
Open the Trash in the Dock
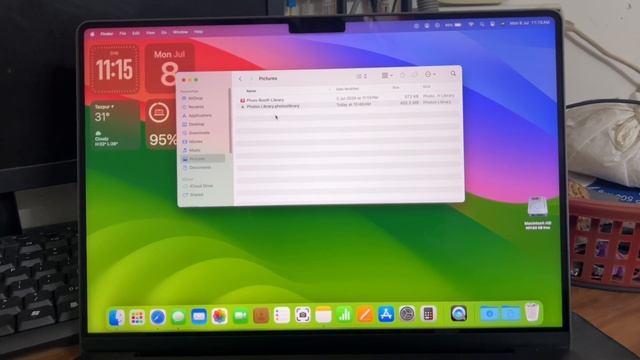532,312
